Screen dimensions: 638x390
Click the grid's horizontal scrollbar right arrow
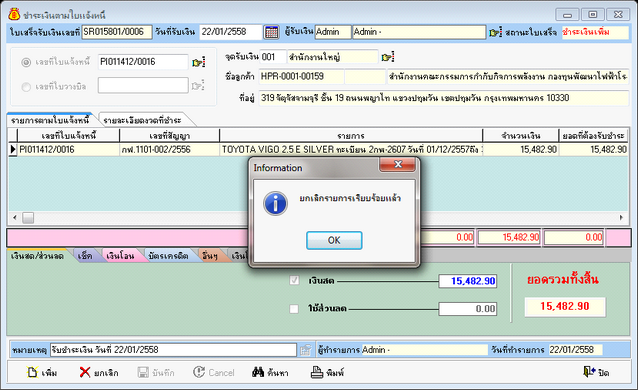[621, 217]
